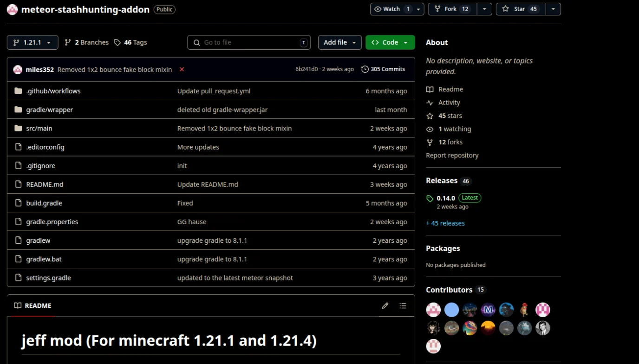Click the fork icon beside 12 forks
Image resolution: width=639 pixels, height=364 pixels.
[x=430, y=142]
